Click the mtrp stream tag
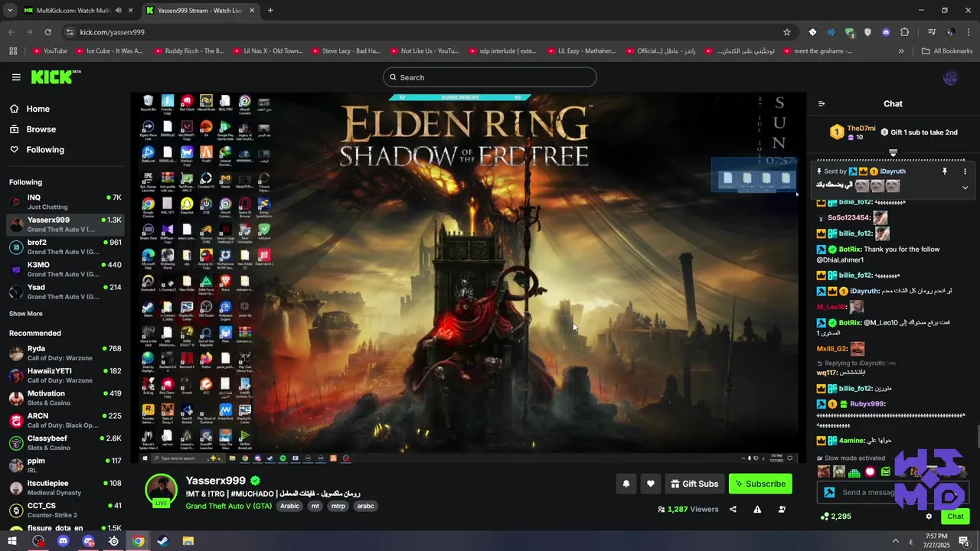The width and height of the screenshot is (980, 551). tap(338, 506)
